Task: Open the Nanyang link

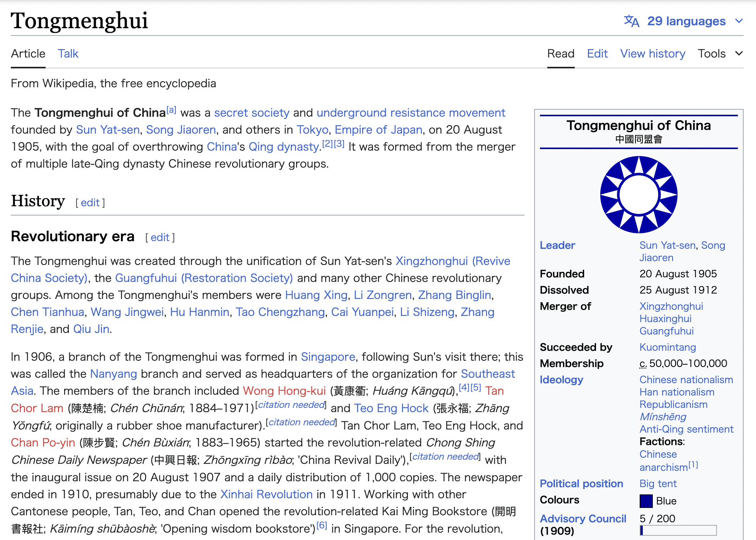Action: pyautogui.click(x=114, y=374)
